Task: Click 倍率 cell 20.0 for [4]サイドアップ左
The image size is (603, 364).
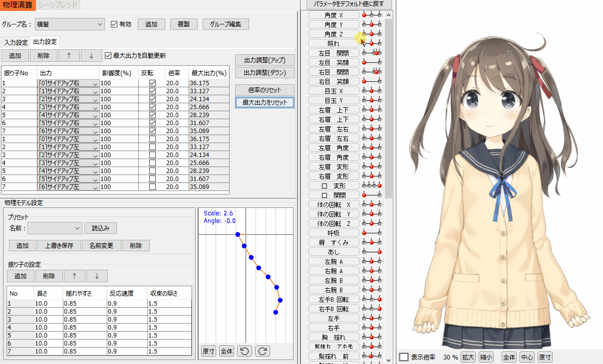Action: click(177, 171)
